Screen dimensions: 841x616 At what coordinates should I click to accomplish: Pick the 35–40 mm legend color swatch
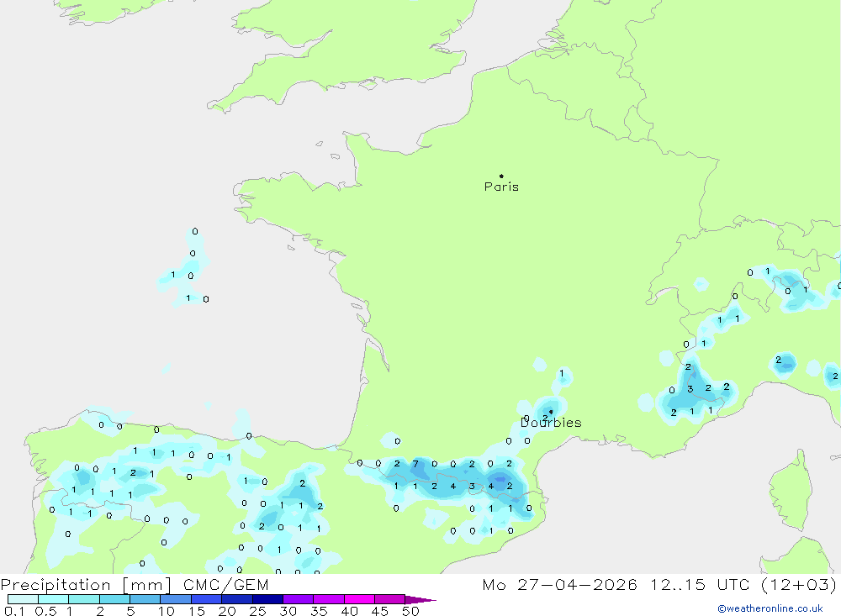pos(328,599)
